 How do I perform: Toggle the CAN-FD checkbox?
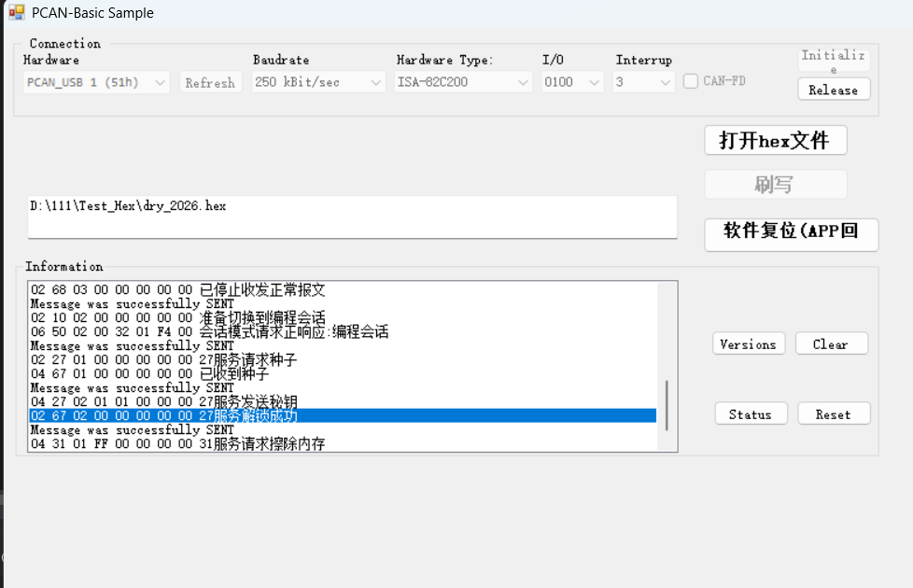pos(691,81)
